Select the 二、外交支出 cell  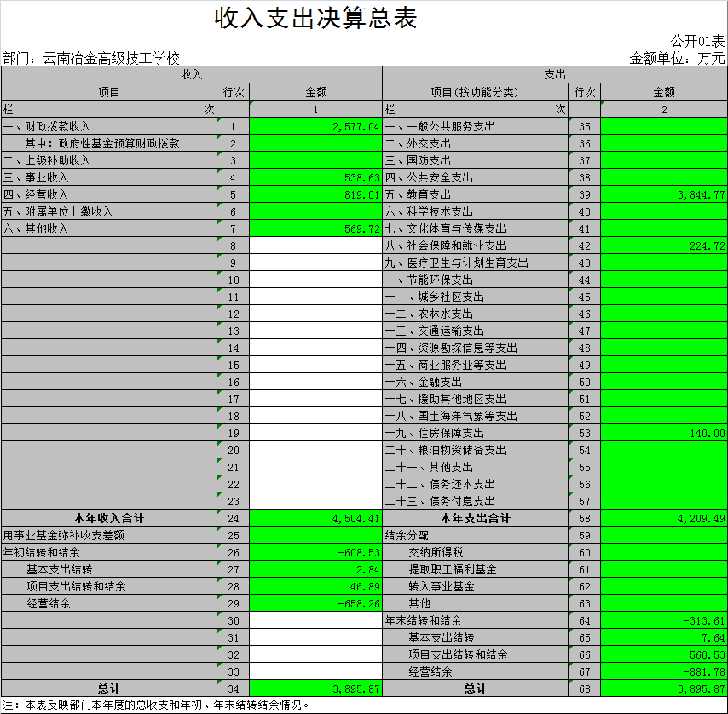tap(476, 143)
